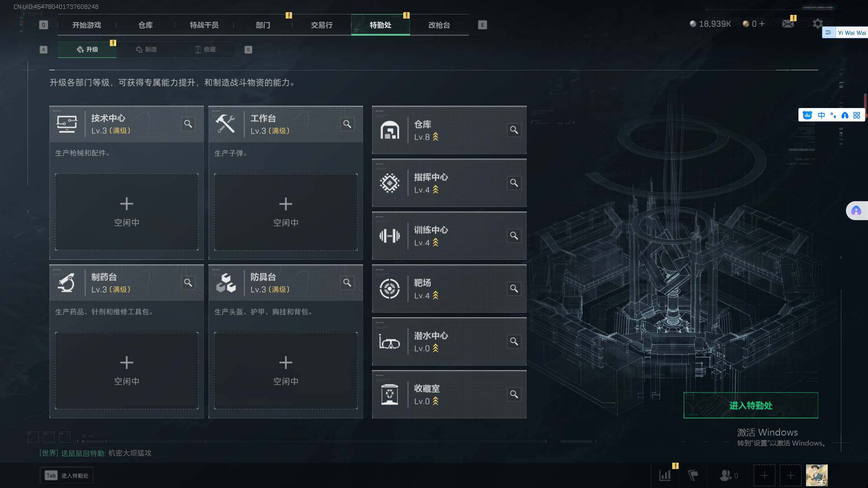
Task: Open the mail envelope icon
Action: point(788,24)
